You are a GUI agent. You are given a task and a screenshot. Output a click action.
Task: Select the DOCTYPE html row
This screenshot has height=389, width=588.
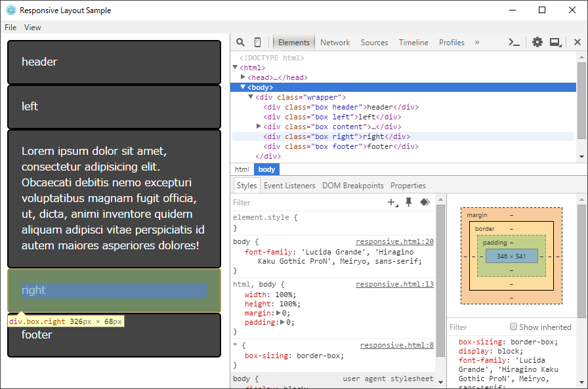click(x=272, y=58)
